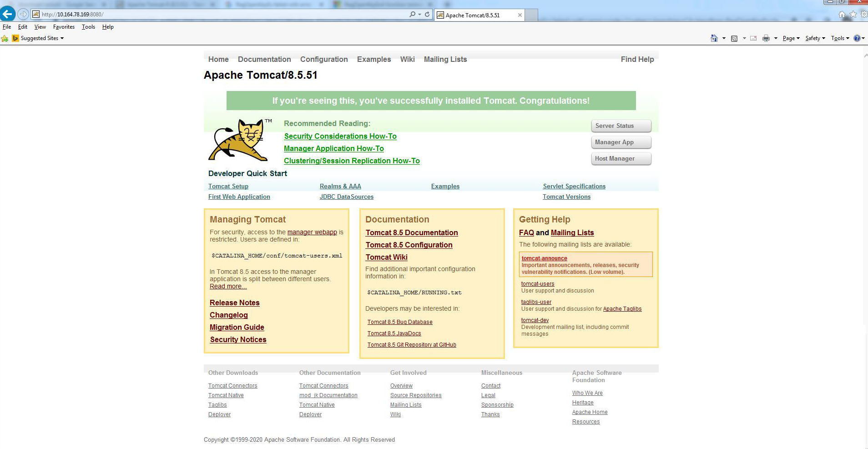Click the Tomcat cat logo image
Image resolution: width=868 pixels, height=449 pixels.
point(238,140)
